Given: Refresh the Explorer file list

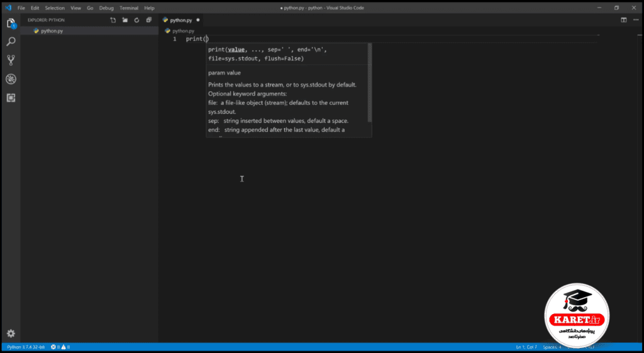Looking at the screenshot, I should coord(136,20).
